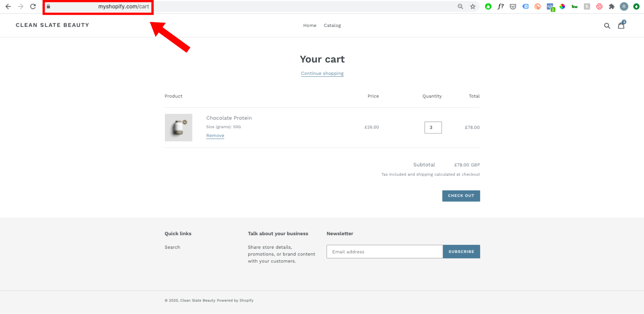Click the SUBSCRIBE button
The width and height of the screenshot is (644, 314).
pyautogui.click(x=461, y=252)
